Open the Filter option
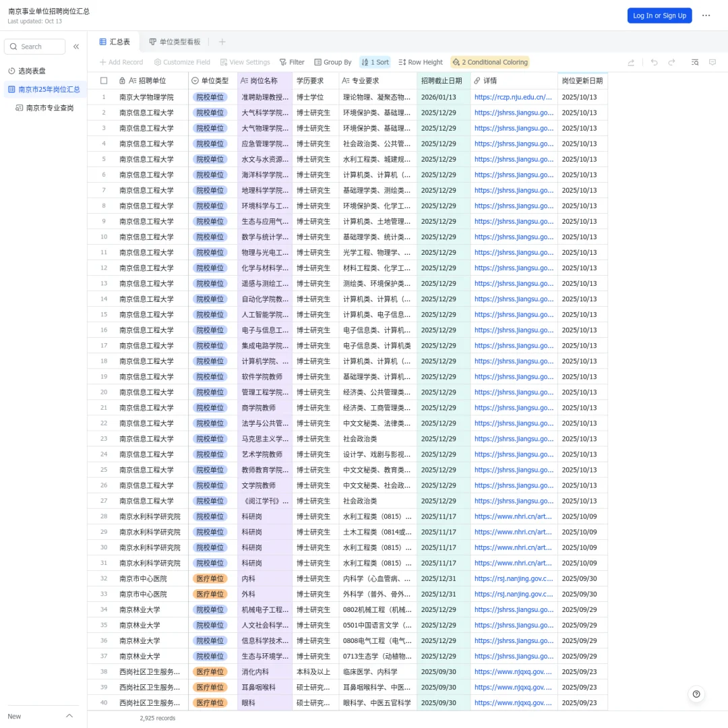 pyautogui.click(x=292, y=62)
